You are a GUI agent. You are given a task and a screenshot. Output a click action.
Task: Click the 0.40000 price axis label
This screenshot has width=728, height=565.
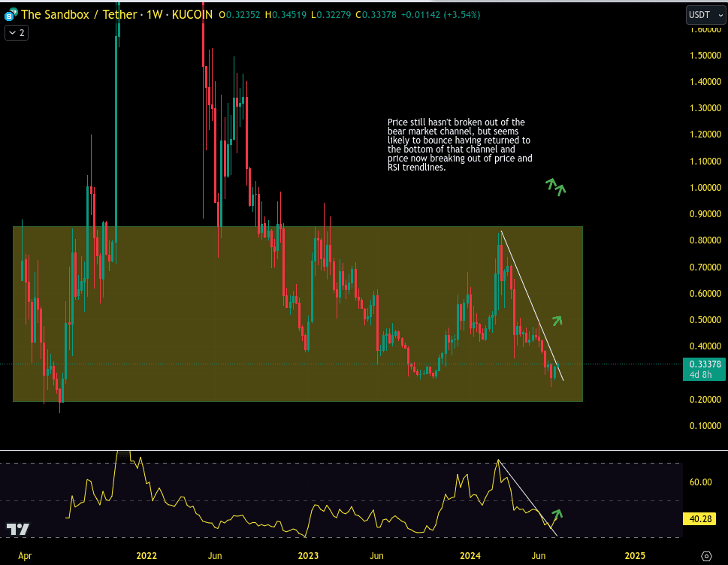705,346
